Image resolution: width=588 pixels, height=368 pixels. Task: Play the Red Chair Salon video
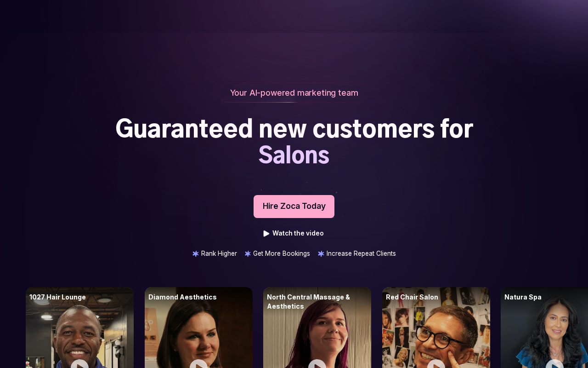coord(436,364)
